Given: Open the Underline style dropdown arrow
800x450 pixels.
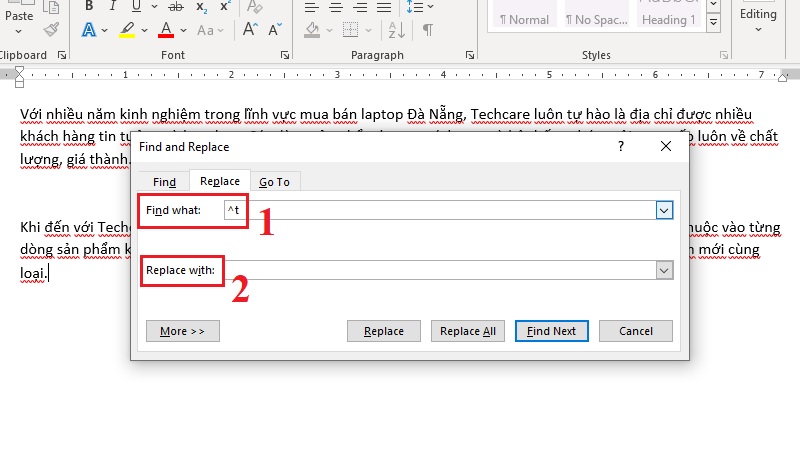Looking at the screenshot, I should click(x=154, y=6).
